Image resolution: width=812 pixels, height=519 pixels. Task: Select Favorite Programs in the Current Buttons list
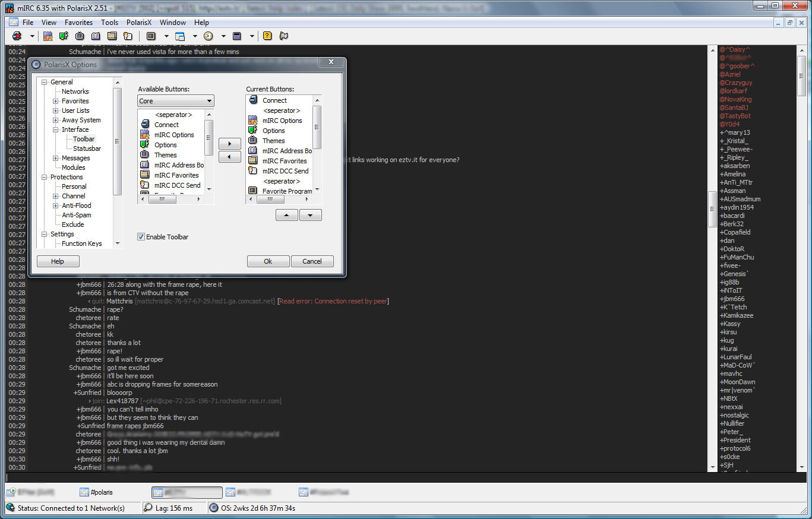pos(287,191)
